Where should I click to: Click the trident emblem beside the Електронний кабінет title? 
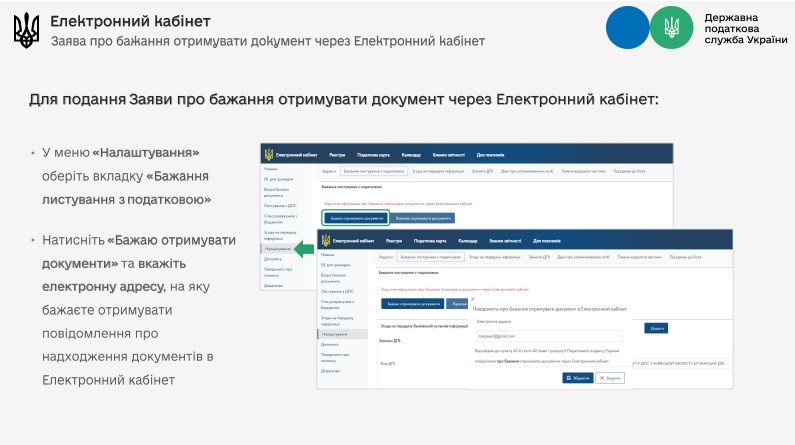(x=26, y=30)
